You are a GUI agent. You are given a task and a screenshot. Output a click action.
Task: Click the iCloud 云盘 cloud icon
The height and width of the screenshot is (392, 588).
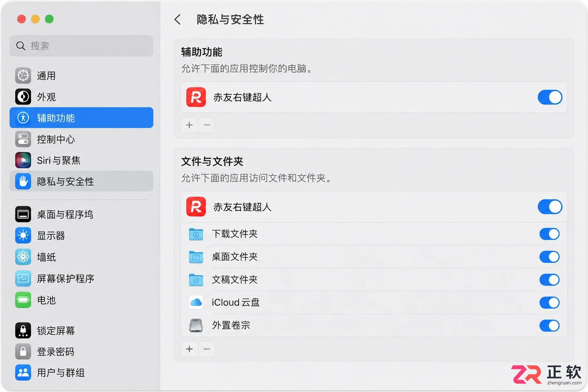pyautogui.click(x=196, y=303)
